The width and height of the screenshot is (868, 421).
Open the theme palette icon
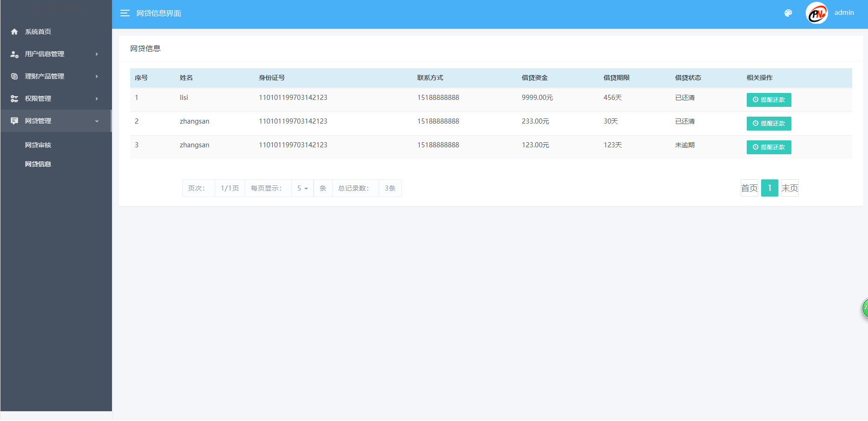coord(788,13)
